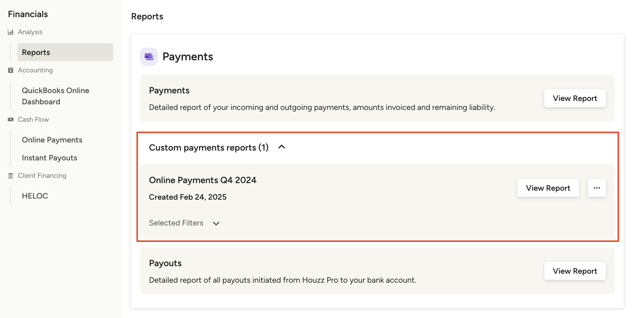The height and width of the screenshot is (318, 644).
Task: Click the Accounting ledger icon in sidebar
Action: coord(11,70)
